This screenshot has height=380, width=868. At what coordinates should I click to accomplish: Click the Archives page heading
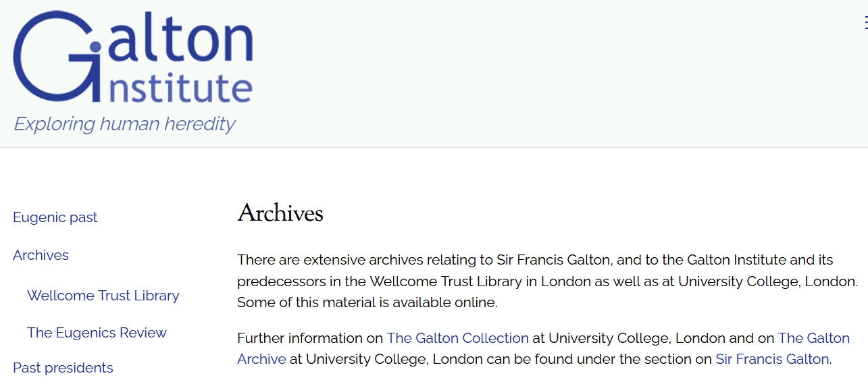click(280, 213)
